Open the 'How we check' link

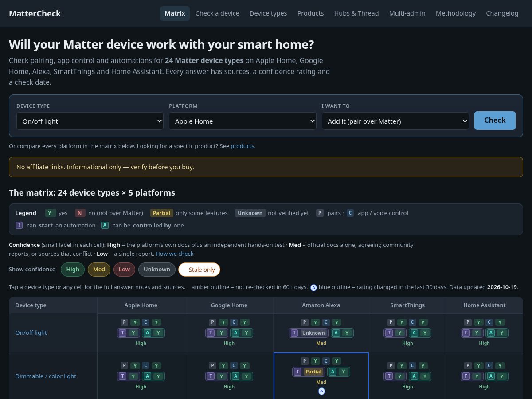[175, 254]
